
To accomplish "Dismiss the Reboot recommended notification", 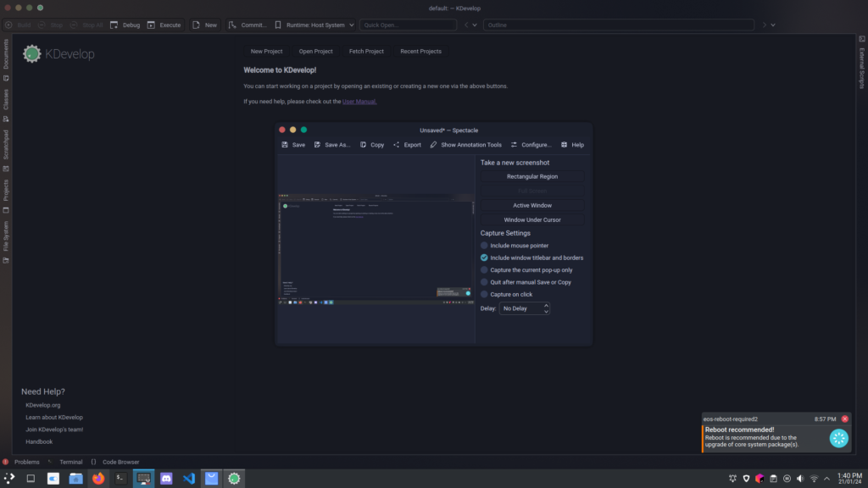I will click(x=845, y=419).
